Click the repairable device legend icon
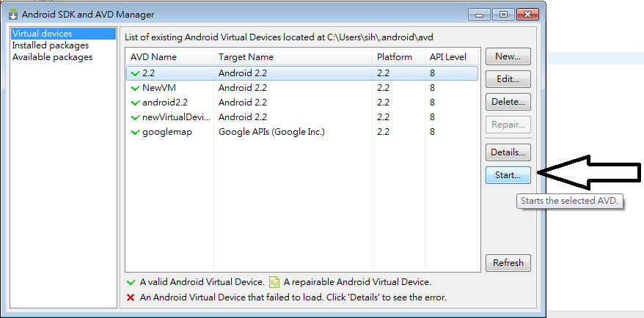Viewport: 644px width, 318px height. click(274, 282)
